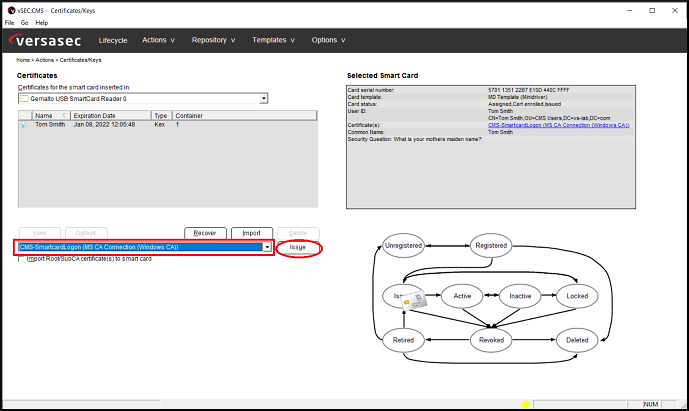This screenshot has height=411, width=689.
Task: Sort by Expiration Date column header
Action: (111, 116)
